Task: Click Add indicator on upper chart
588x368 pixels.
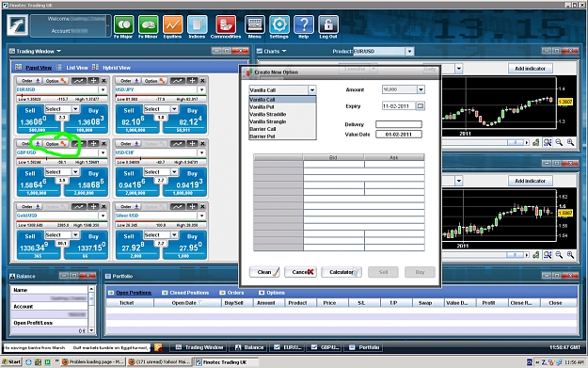Action: click(530, 69)
